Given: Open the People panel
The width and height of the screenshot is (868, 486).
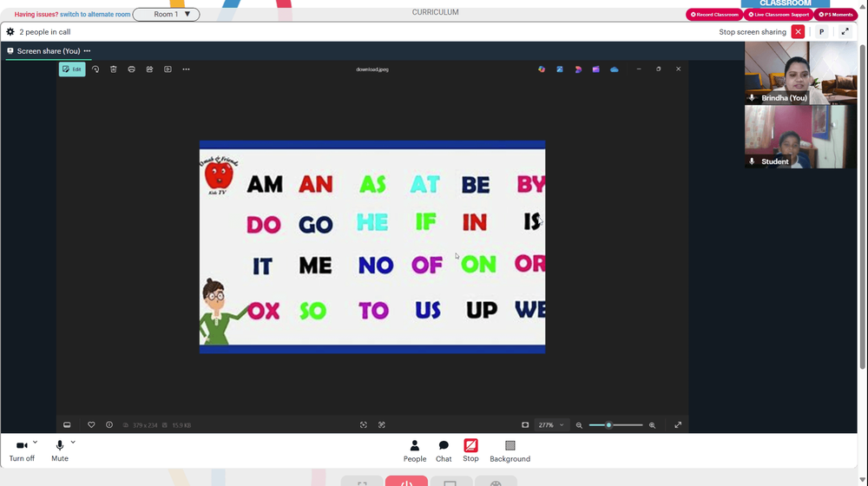Looking at the screenshot, I should (415, 451).
